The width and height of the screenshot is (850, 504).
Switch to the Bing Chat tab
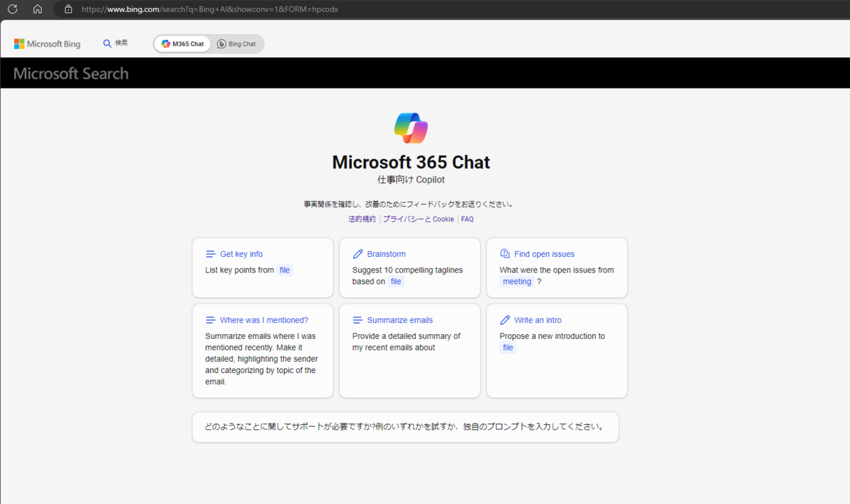tap(237, 44)
